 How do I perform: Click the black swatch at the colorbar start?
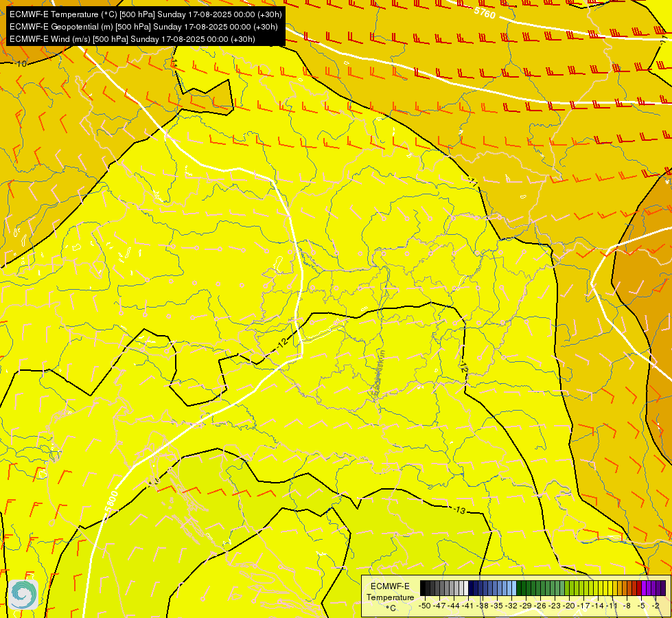click(423, 588)
